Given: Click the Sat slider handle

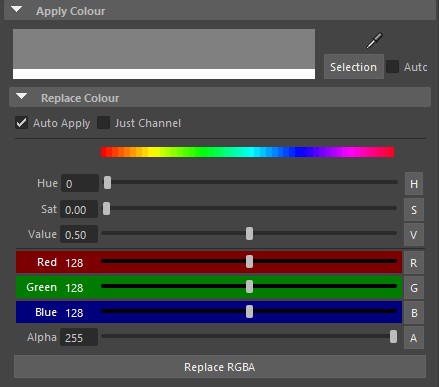Looking at the screenshot, I should 106,209.
